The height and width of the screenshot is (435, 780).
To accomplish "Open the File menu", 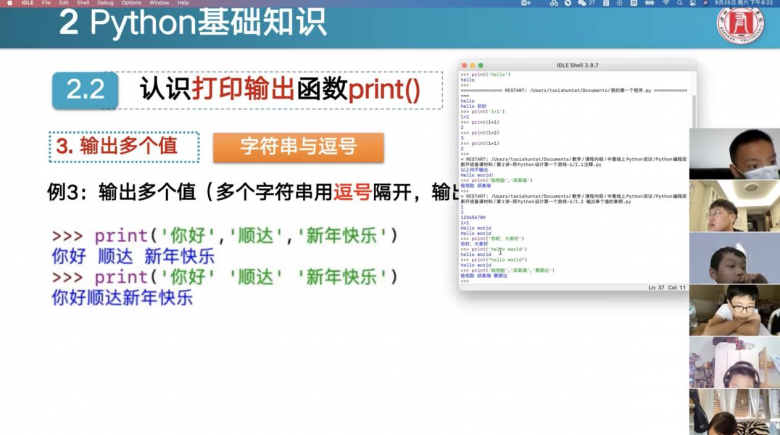I will point(46,3).
